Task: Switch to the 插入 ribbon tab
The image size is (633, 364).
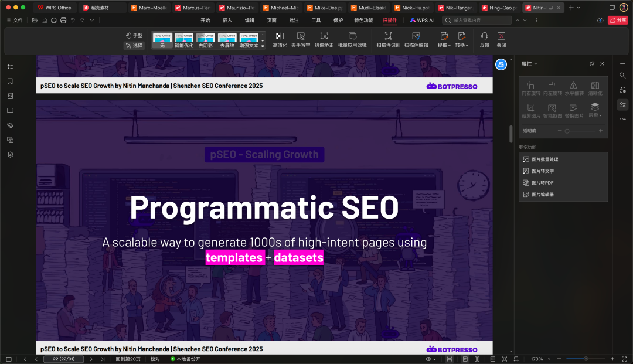Action: tap(227, 20)
